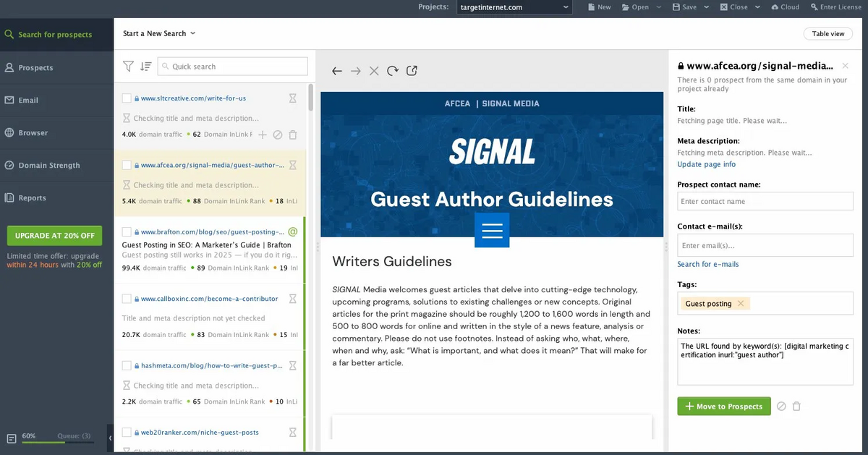Click the hourglass on hashmeta.com row
Image resolution: width=868 pixels, height=455 pixels.
[293, 366]
